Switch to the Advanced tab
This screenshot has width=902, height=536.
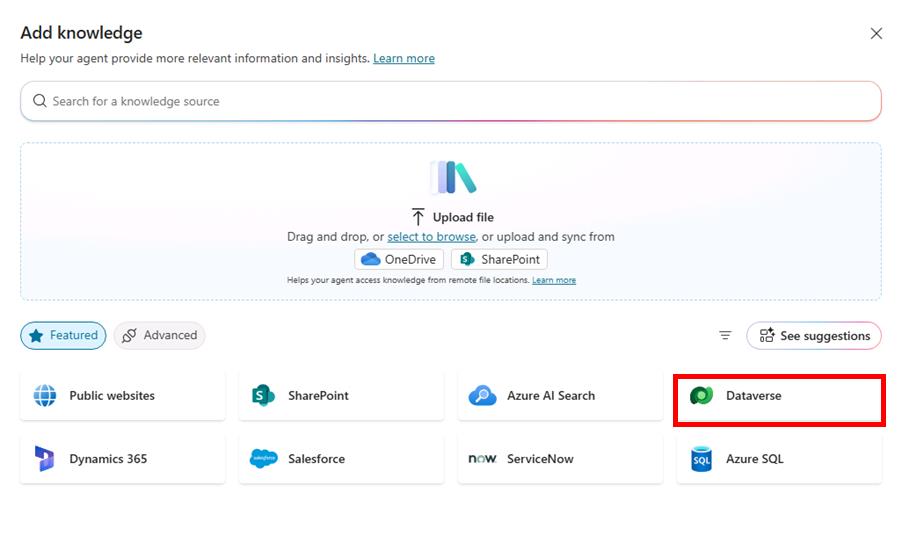tap(159, 336)
